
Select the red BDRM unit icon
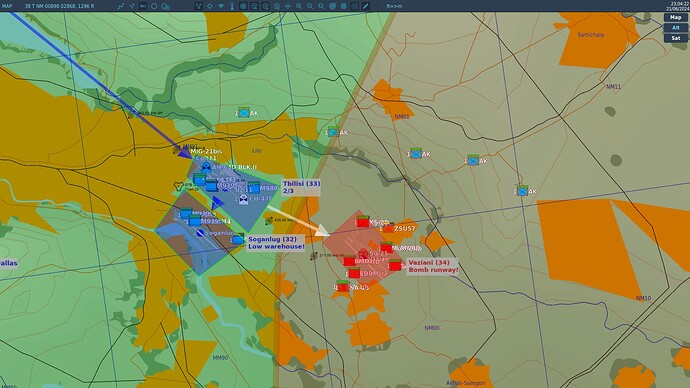(354, 274)
